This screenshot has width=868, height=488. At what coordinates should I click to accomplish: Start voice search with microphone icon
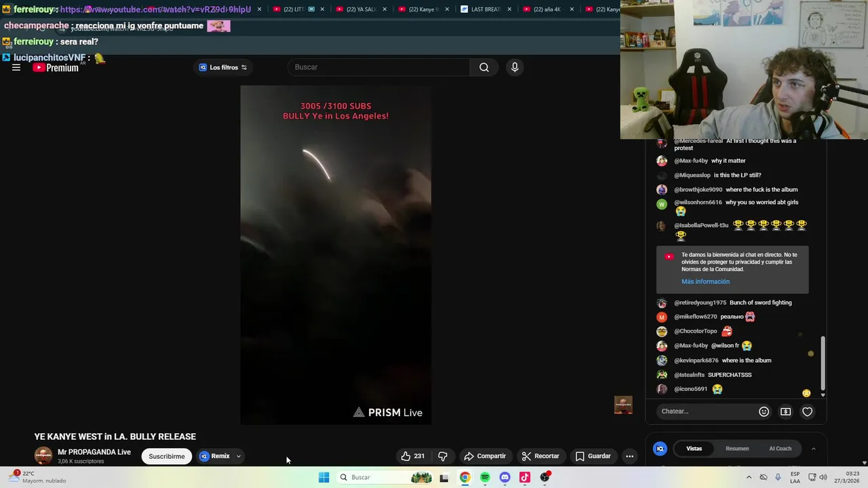click(x=515, y=67)
